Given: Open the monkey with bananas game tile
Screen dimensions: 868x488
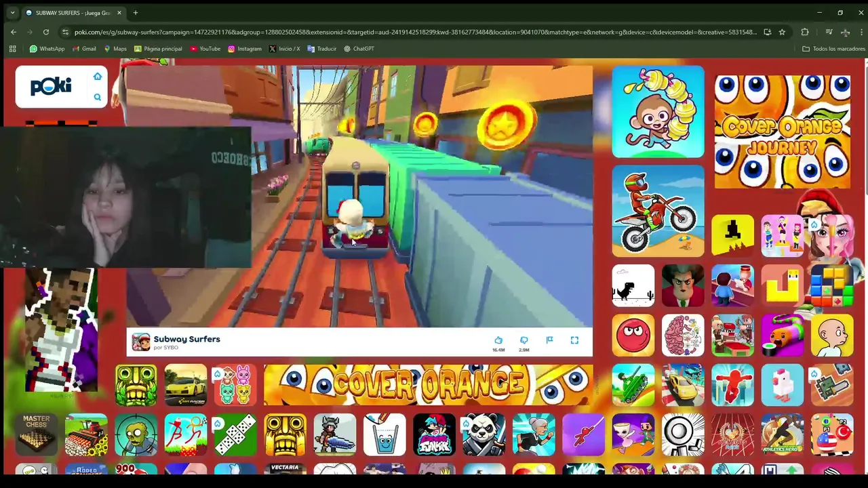Looking at the screenshot, I should 658,112.
